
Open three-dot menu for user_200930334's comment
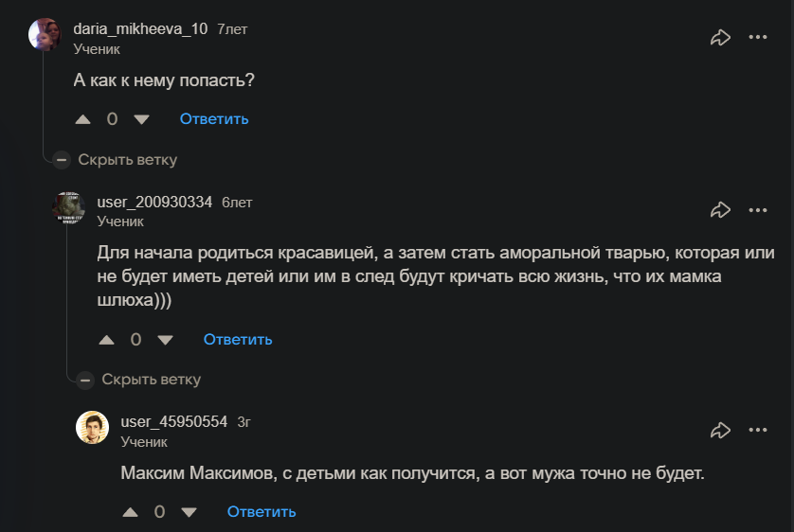tap(758, 210)
